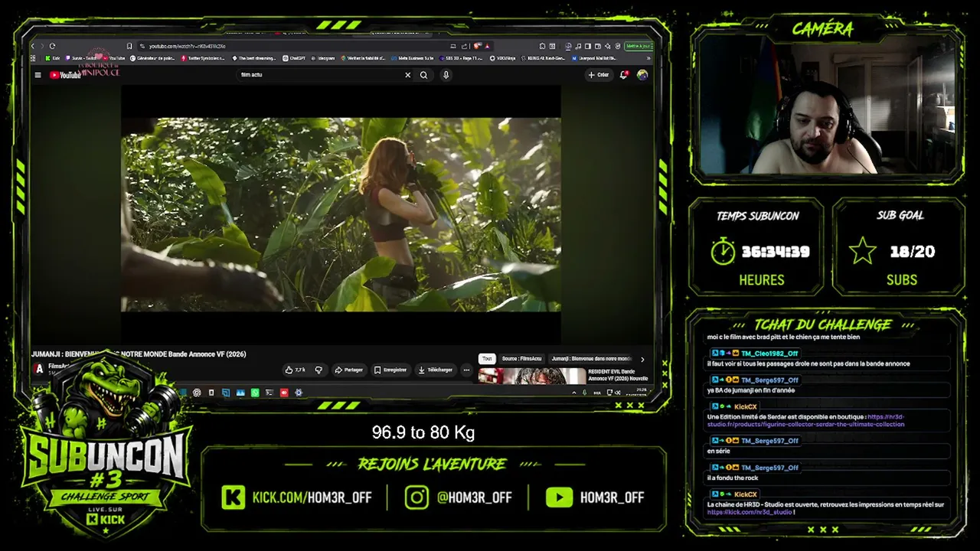The image size is (980, 551).
Task: Click the KickCX name above the boutique message
Action: coord(745,407)
